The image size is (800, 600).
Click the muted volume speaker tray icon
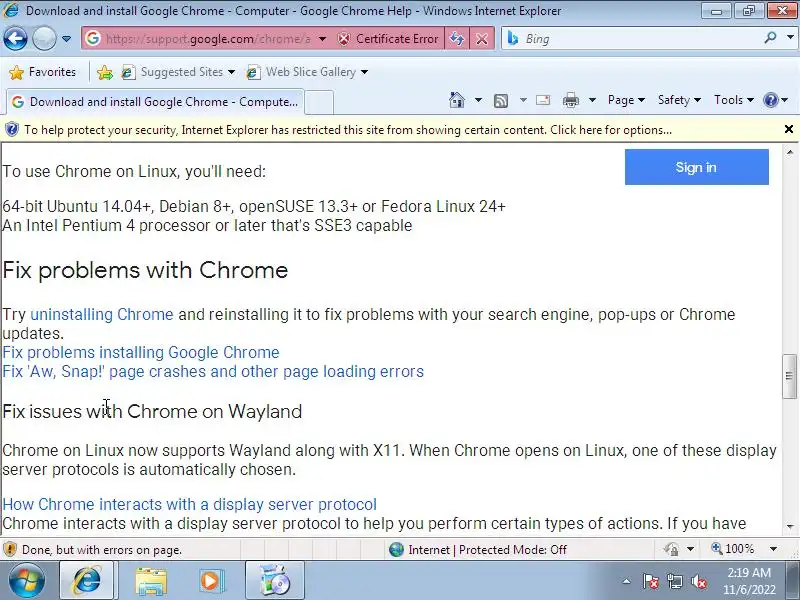(x=699, y=581)
